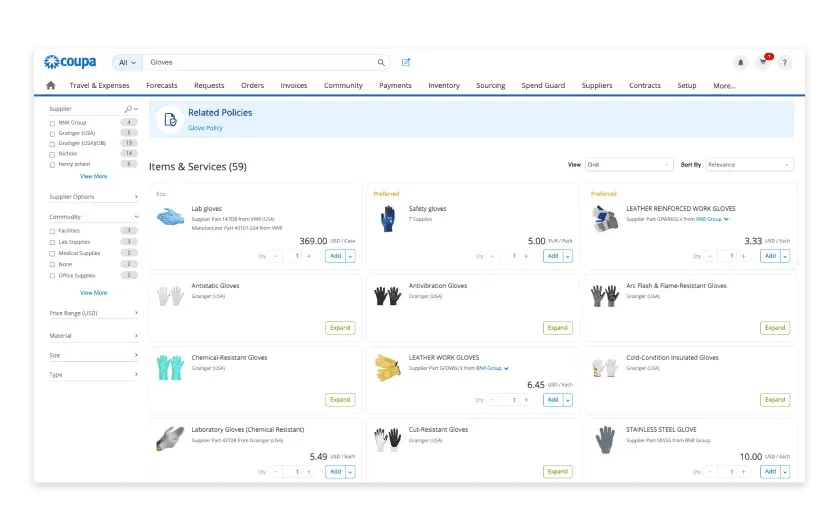Image resolution: width=838 pixels, height=531 pixels.
Task: Expand the Arc Flash & Flame-Resistant Gloves item
Action: (775, 328)
